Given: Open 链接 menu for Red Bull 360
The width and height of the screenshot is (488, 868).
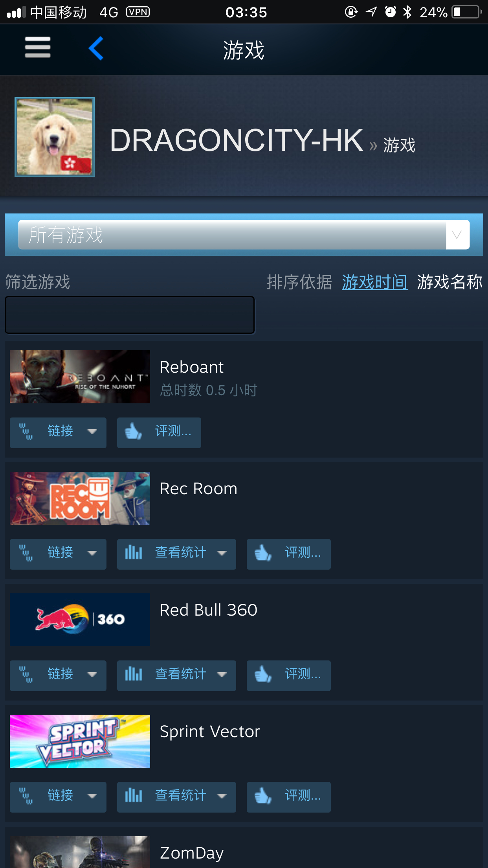Looking at the screenshot, I should (58, 675).
